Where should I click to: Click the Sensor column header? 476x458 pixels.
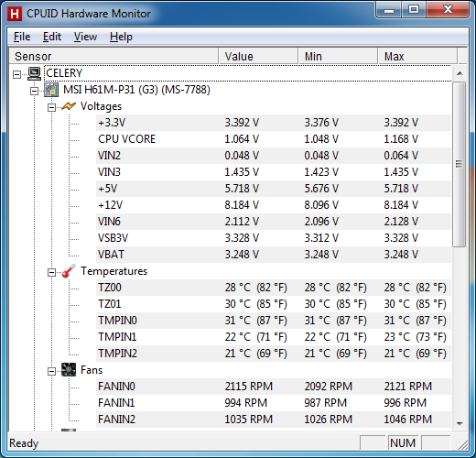(x=114, y=56)
